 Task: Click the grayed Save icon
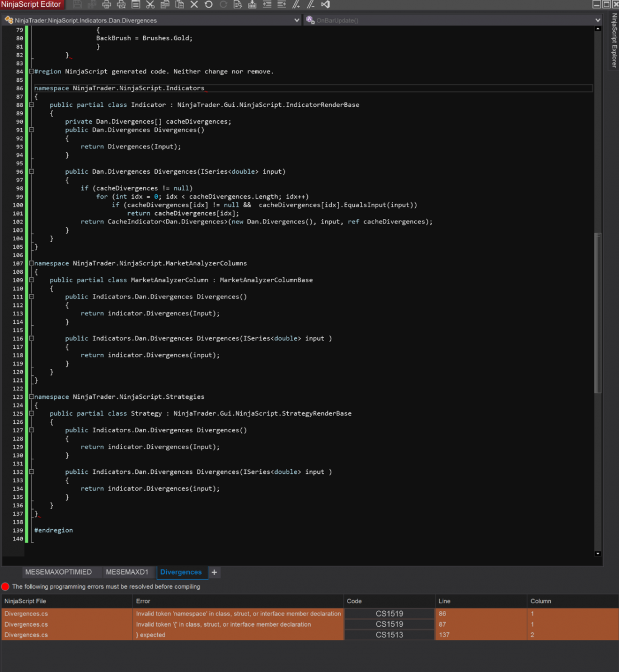click(77, 4)
